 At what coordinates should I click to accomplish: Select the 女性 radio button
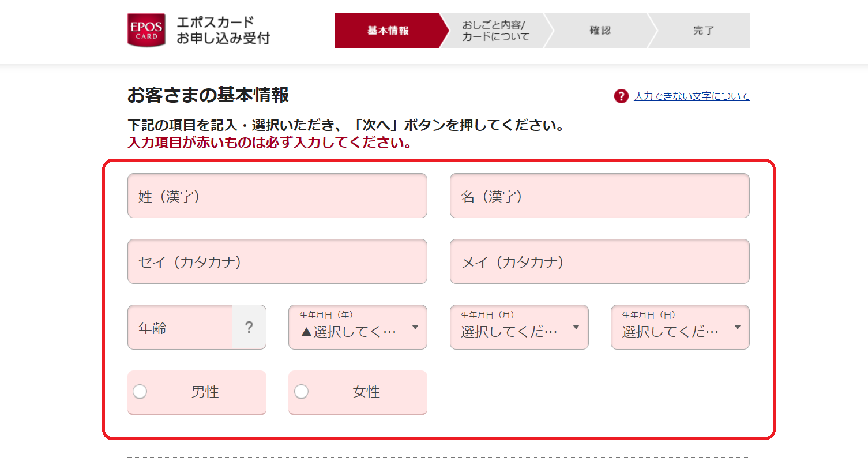pyautogui.click(x=301, y=392)
